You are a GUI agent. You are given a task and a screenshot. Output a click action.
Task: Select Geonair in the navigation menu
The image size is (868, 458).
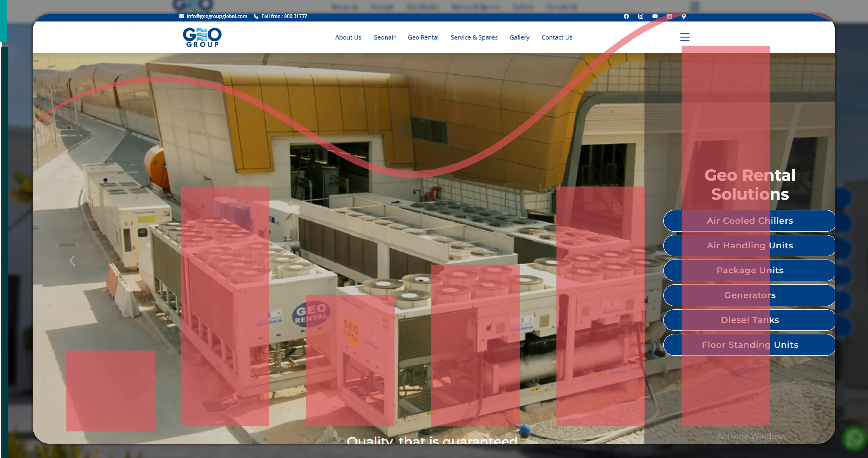coord(384,37)
